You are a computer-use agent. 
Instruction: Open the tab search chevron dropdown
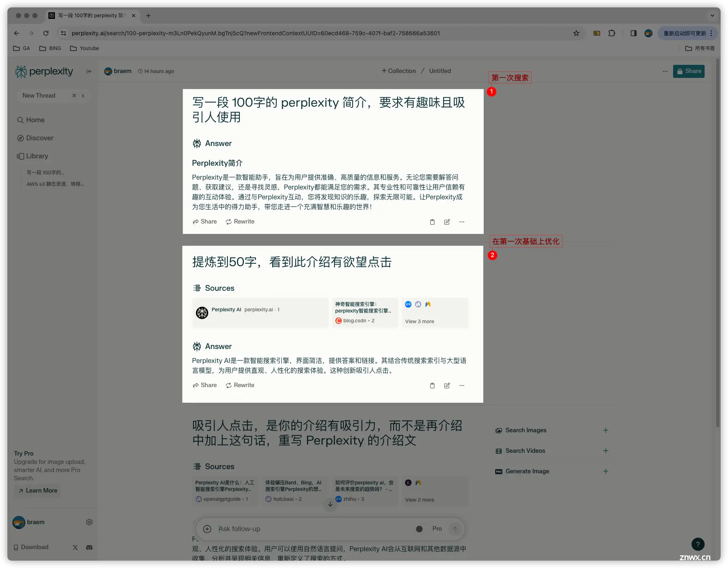(x=712, y=16)
